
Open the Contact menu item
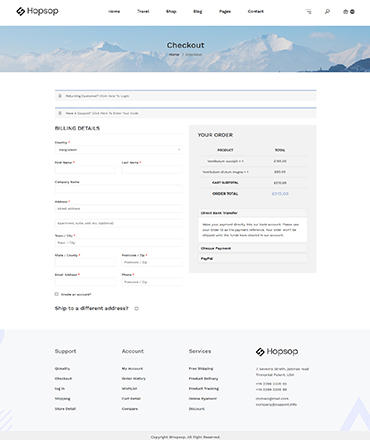[x=256, y=11]
